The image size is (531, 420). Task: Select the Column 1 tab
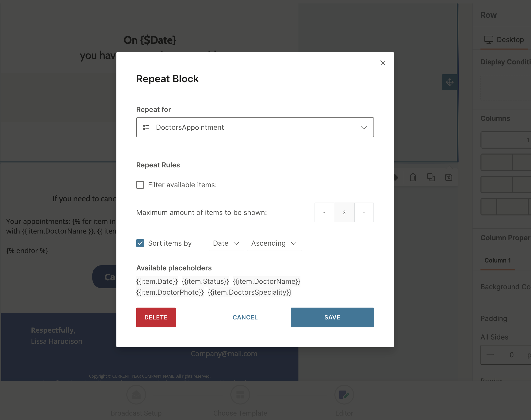497,261
